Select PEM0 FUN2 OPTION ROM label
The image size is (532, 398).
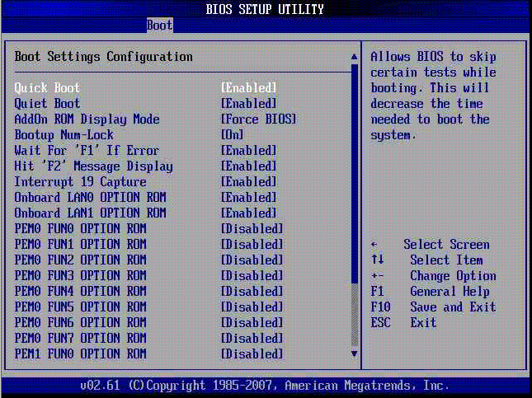point(80,260)
